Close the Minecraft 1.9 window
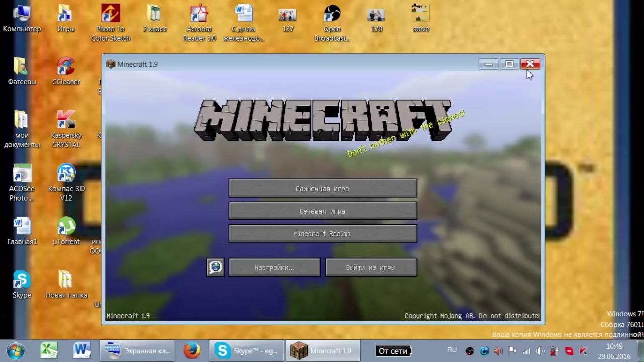The width and height of the screenshot is (644, 362). tap(530, 64)
